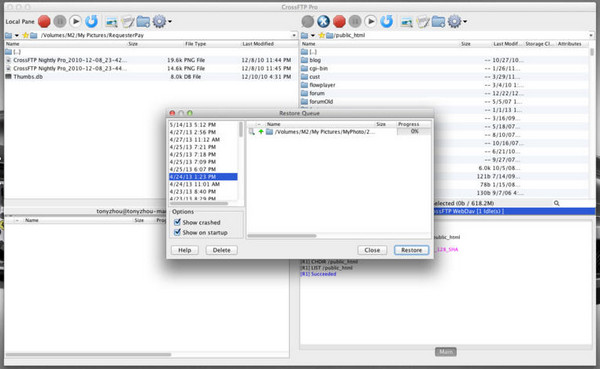
Task: Click the blue X disconnect icon in the remote toolbar
Action: pos(323,21)
